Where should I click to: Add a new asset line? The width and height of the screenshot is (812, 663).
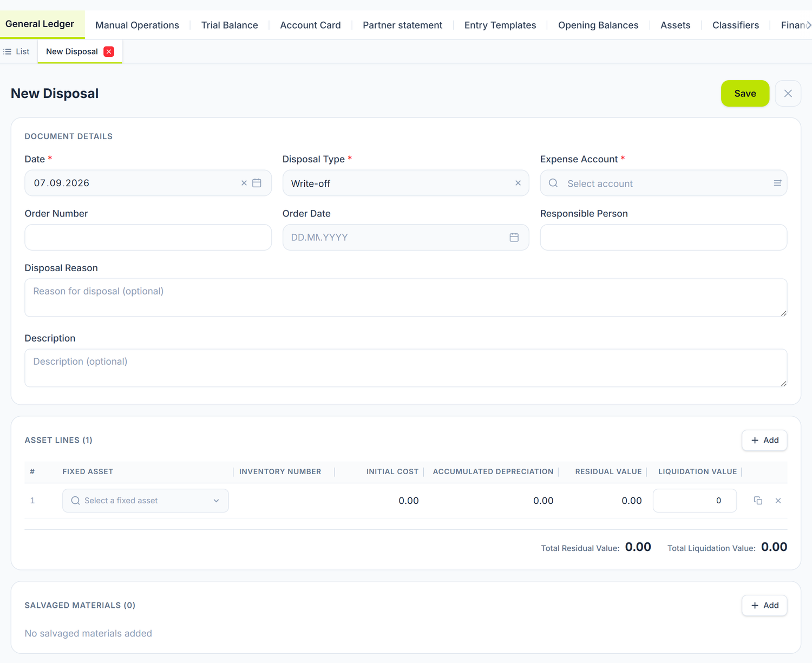coord(764,440)
